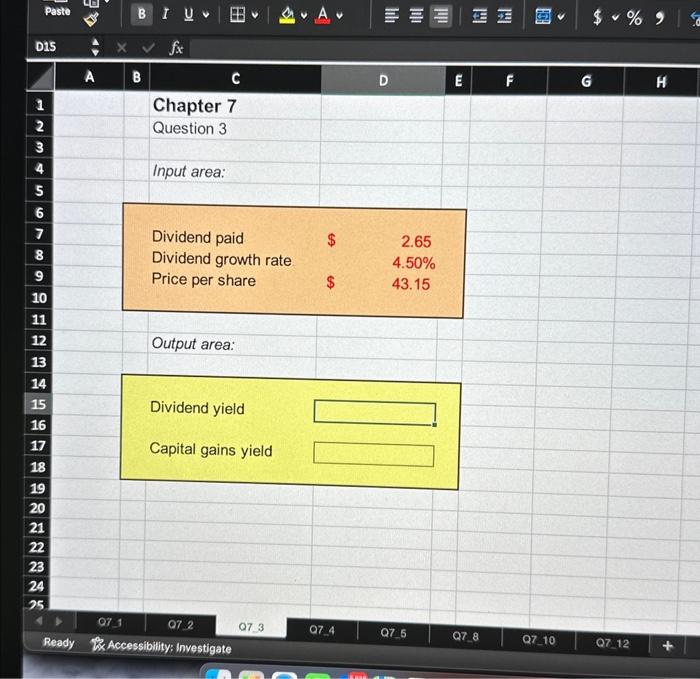Screen dimensions: 700x679
Task: Center text horizontally
Action: pos(416,16)
